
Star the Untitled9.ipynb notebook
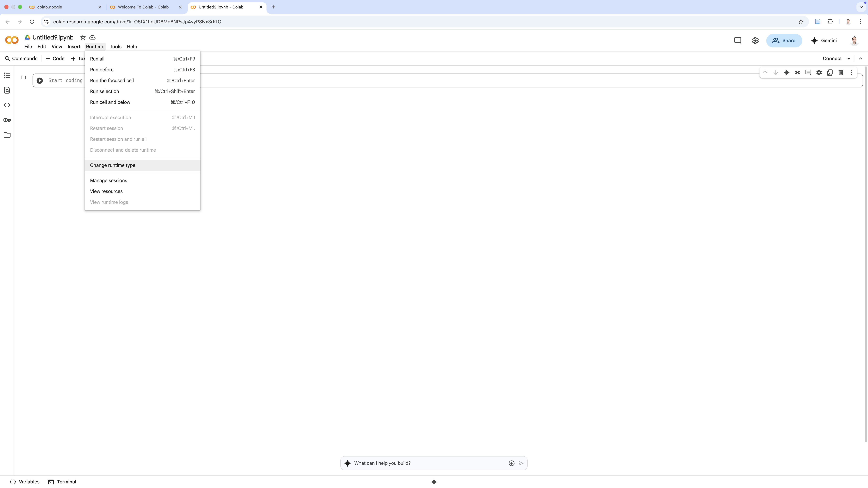pyautogui.click(x=83, y=37)
